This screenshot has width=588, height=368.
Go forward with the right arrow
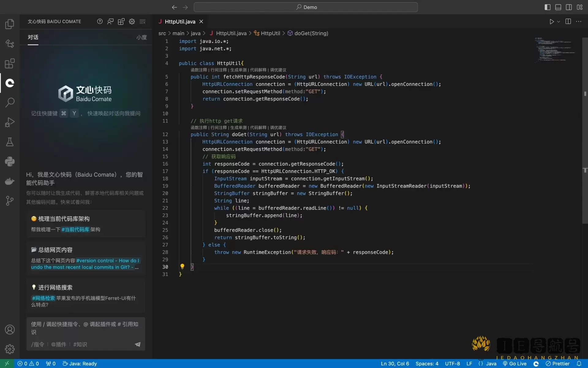[x=185, y=7]
